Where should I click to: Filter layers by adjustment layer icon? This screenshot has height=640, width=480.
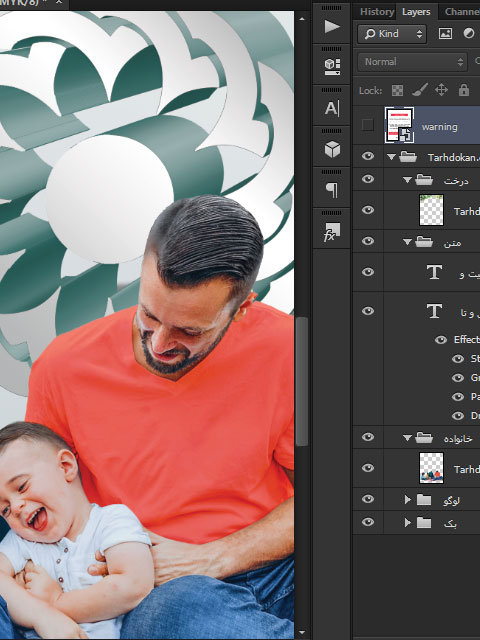[x=469, y=34]
